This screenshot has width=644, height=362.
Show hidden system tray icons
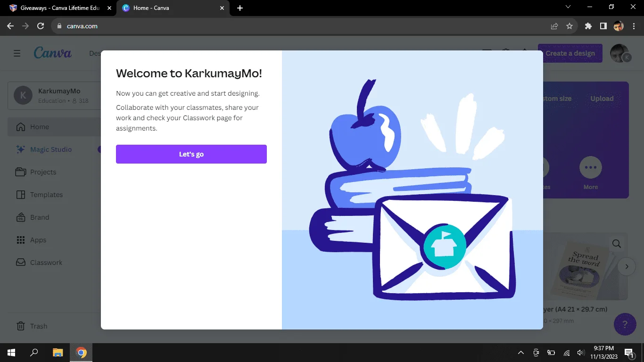tap(521, 353)
